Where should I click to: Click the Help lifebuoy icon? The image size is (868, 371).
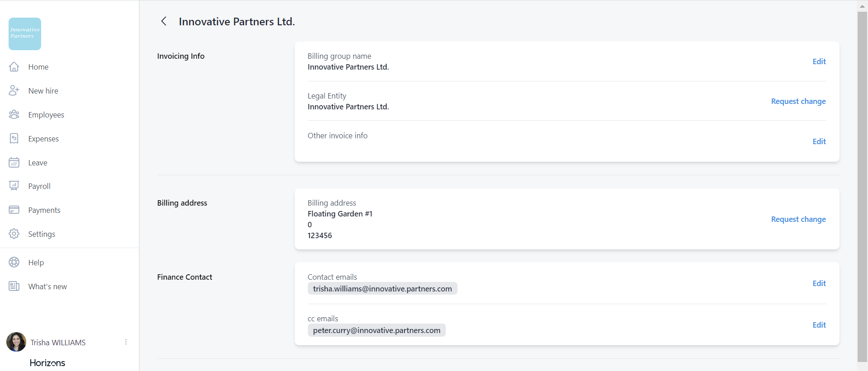14,263
